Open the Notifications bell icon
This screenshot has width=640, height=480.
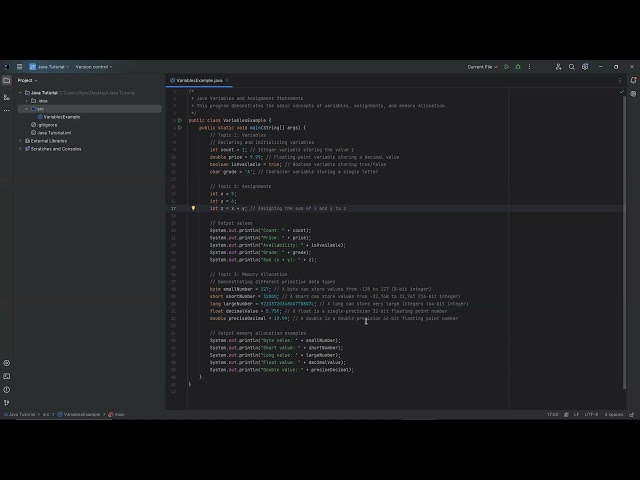(633, 80)
